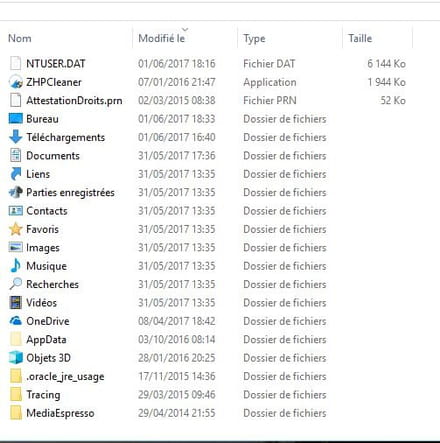
Task: Click the Recherches magnifier icon
Action: tap(16, 284)
